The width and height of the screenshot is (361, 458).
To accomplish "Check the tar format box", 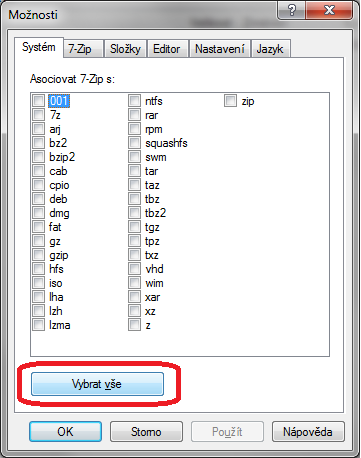I will [x=134, y=171].
